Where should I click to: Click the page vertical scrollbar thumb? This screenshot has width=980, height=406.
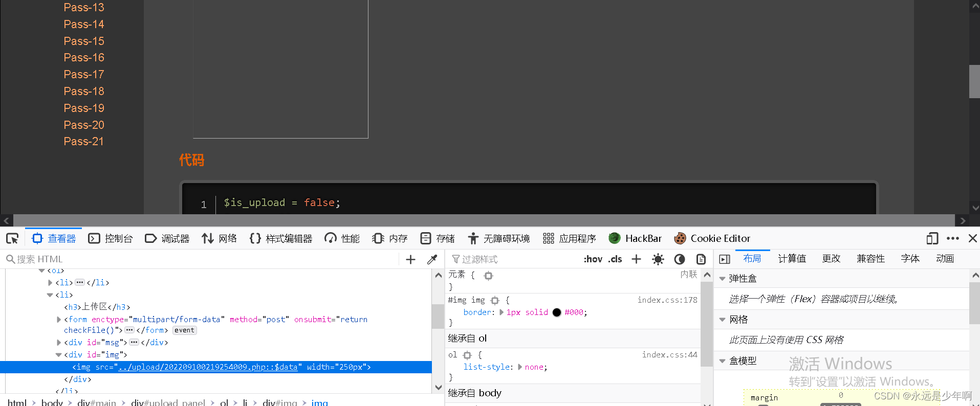pyautogui.click(x=974, y=81)
